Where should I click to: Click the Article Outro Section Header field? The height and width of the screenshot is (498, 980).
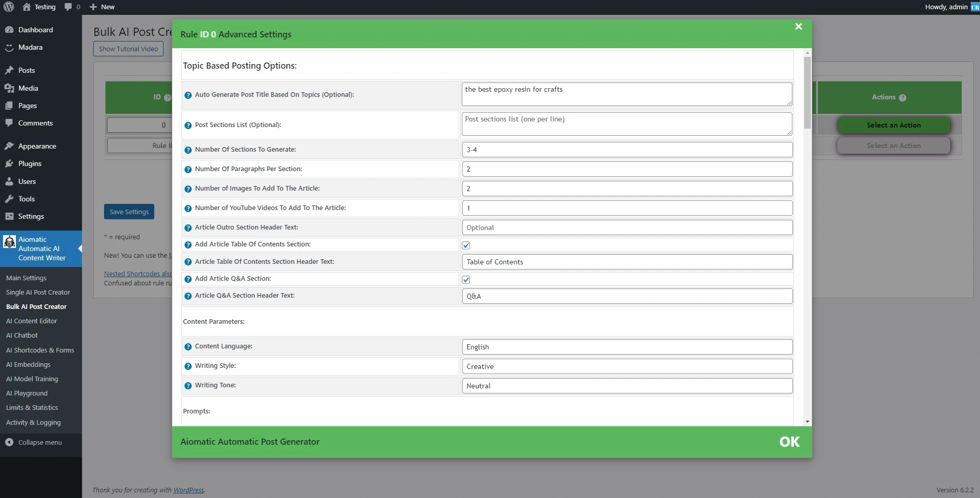click(x=627, y=227)
